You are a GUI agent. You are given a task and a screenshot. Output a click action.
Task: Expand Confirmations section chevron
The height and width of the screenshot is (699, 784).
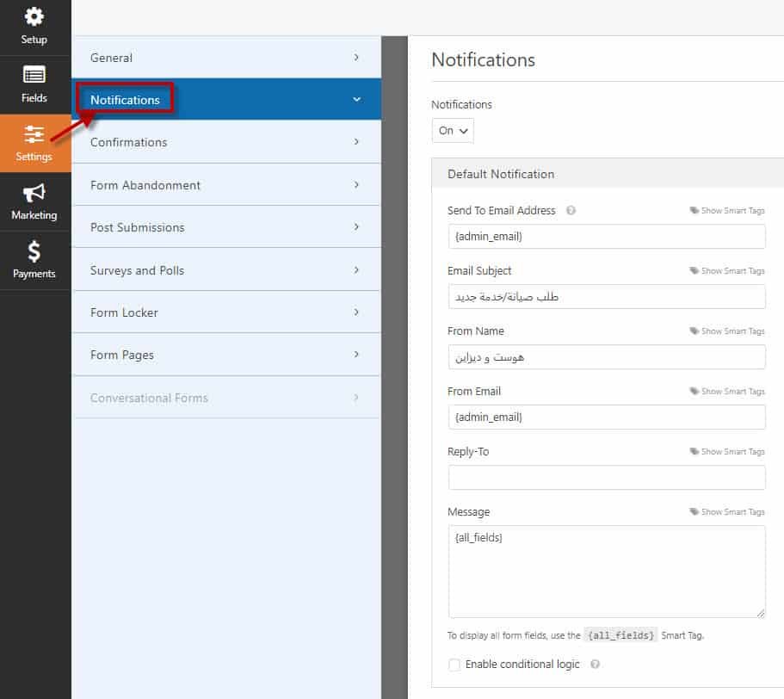(x=356, y=142)
